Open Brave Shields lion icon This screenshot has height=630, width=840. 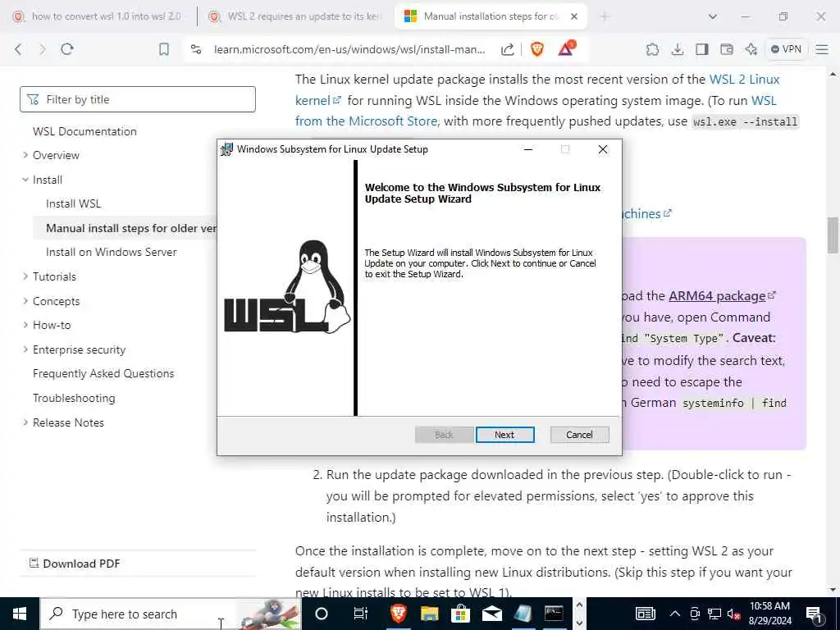coord(536,49)
